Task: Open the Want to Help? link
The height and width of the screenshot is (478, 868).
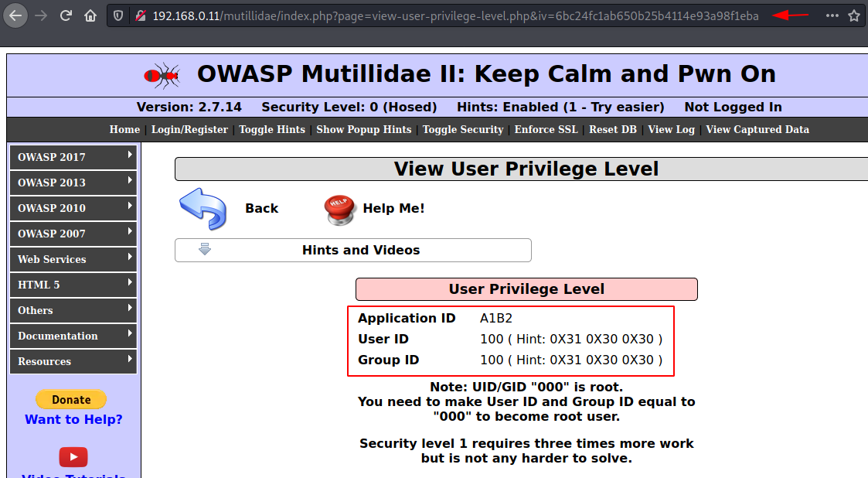Action: pos(73,419)
